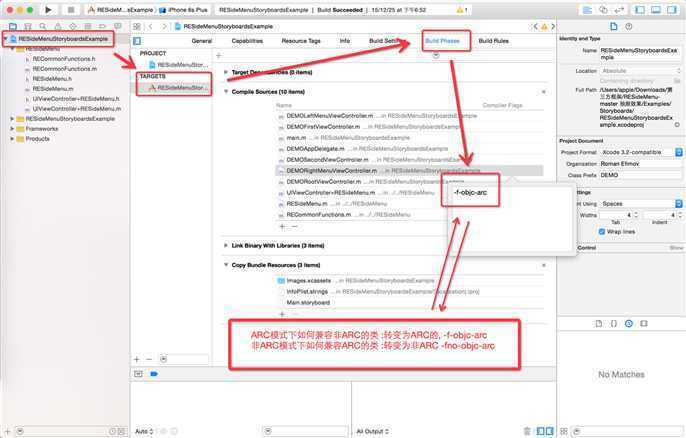Expand the Products group
686x438 pixels.
pos(12,139)
